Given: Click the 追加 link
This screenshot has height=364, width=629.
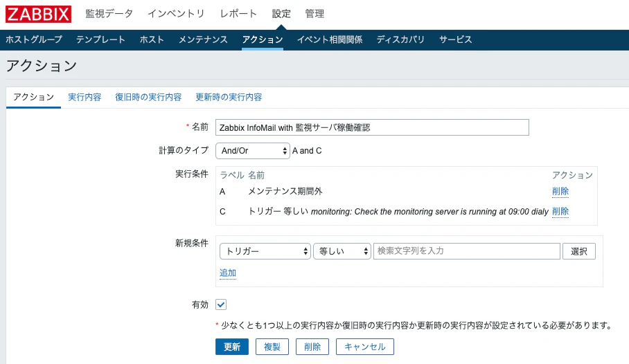Looking at the screenshot, I should [x=228, y=273].
